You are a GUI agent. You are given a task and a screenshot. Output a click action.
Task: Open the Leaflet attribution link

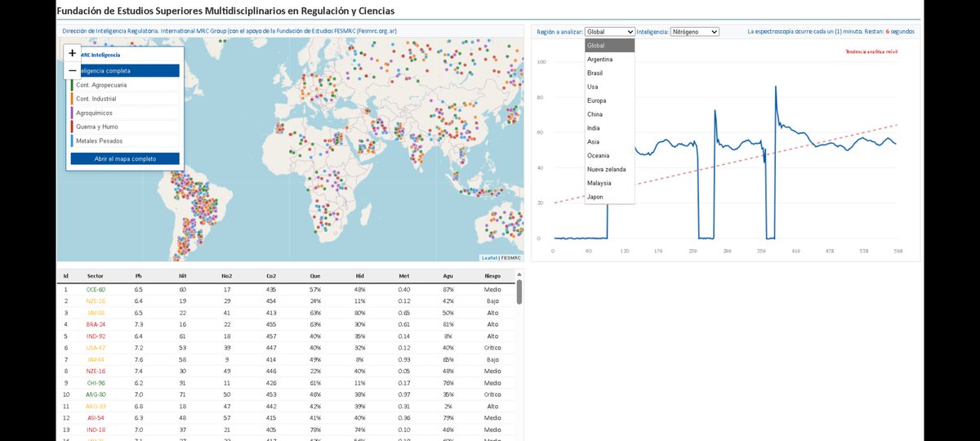click(489, 257)
